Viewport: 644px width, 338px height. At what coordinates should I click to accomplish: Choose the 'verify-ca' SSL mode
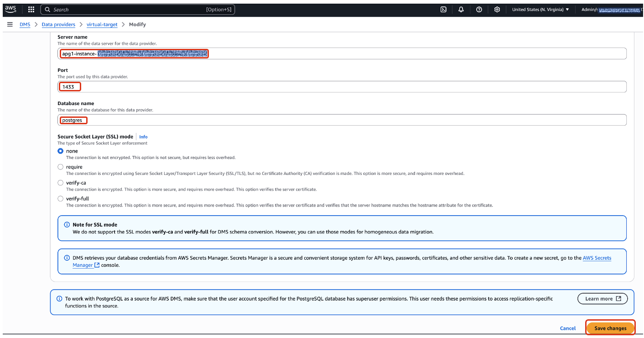(61, 183)
